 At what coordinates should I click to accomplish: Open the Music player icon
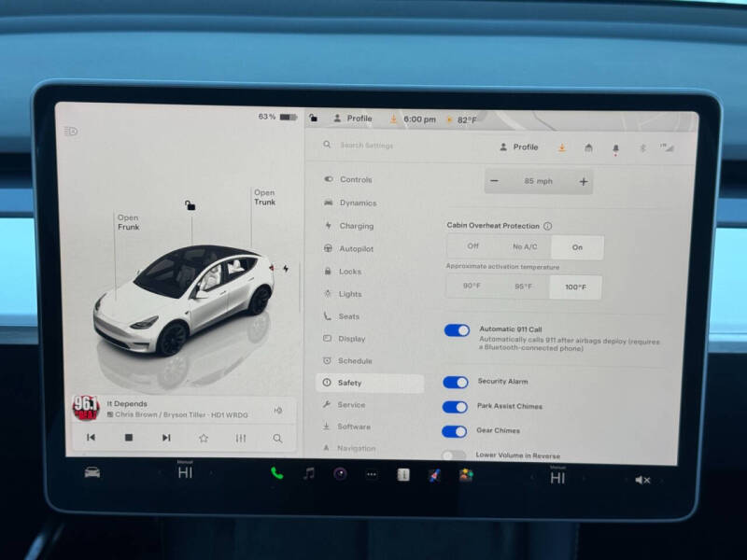pos(310,474)
